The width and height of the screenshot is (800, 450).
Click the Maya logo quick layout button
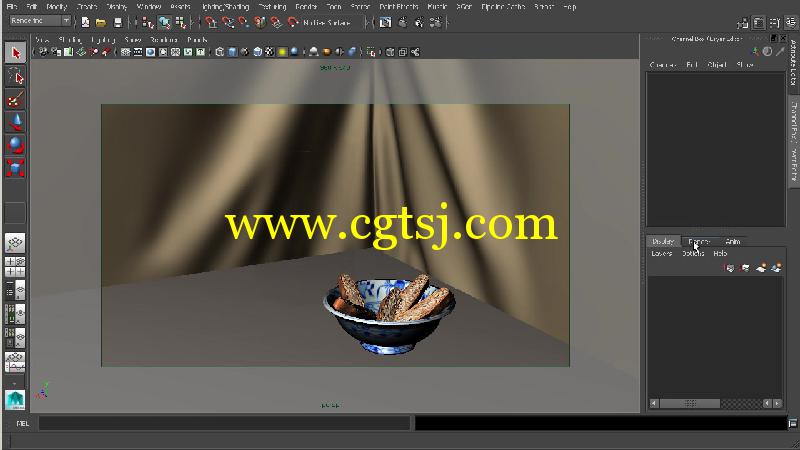tap(15, 400)
